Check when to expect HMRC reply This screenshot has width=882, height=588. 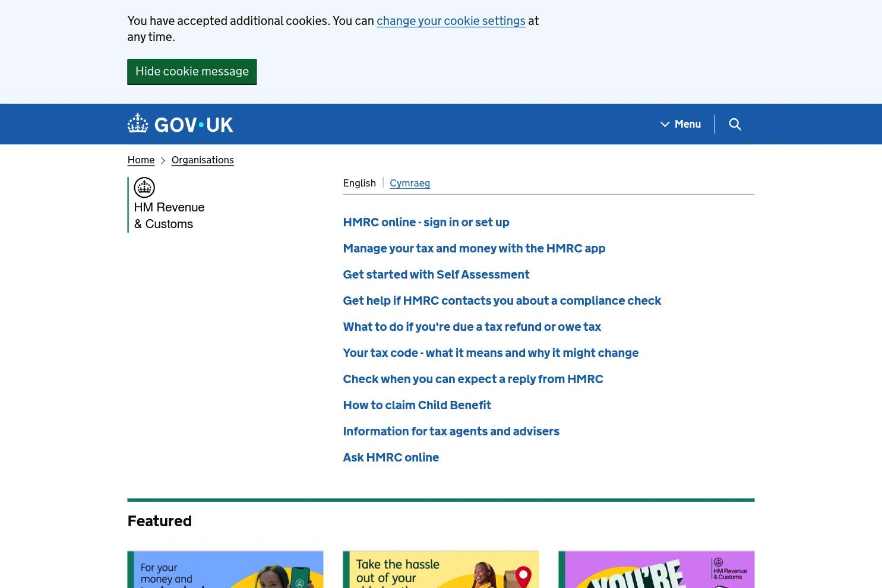[473, 379]
